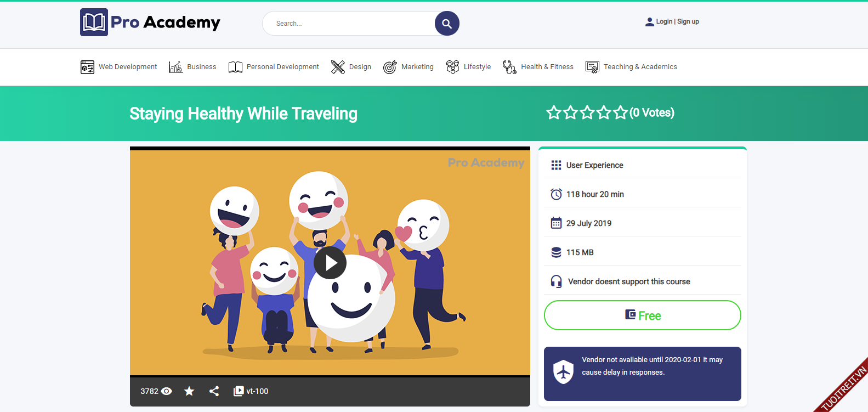Click the share icon below video
868x412 pixels.
pyautogui.click(x=214, y=391)
